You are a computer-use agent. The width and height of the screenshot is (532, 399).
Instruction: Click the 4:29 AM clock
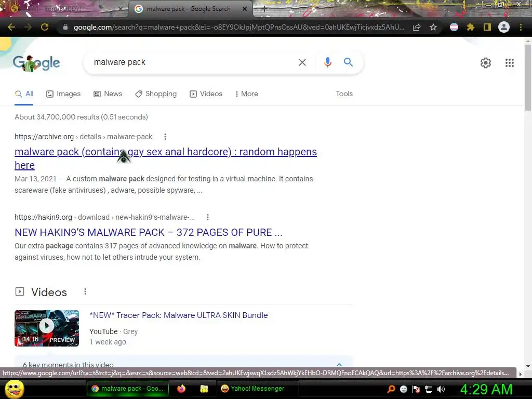point(486,389)
